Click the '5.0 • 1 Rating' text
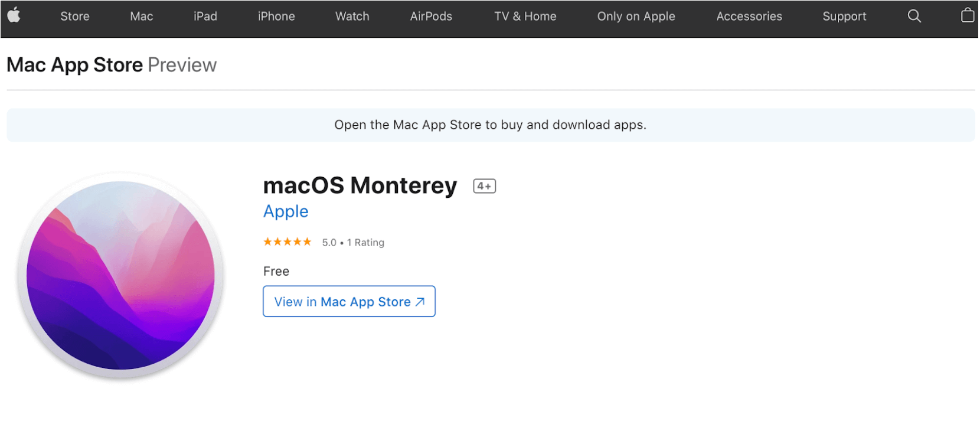The image size is (980, 444). point(353,243)
